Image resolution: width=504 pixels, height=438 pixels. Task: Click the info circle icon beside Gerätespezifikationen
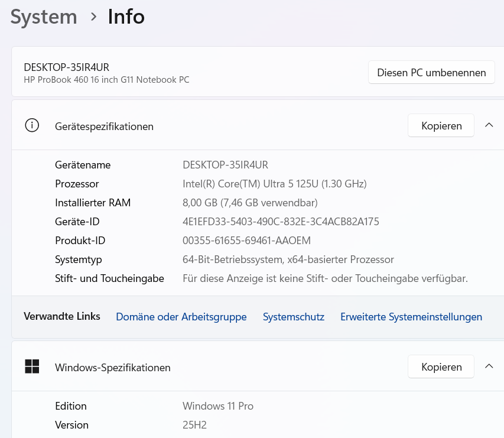pyautogui.click(x=32, y=125)
